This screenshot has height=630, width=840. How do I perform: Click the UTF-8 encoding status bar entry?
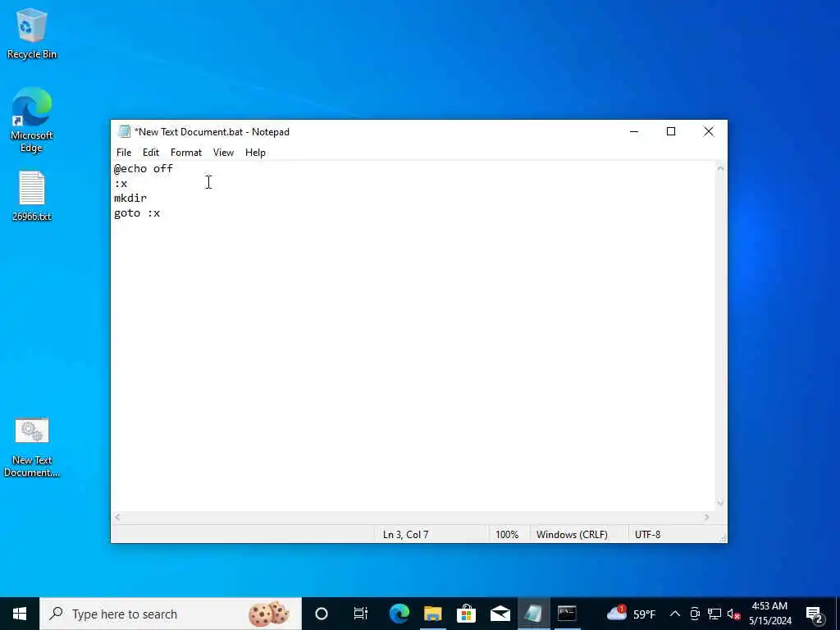pos(647,535)
